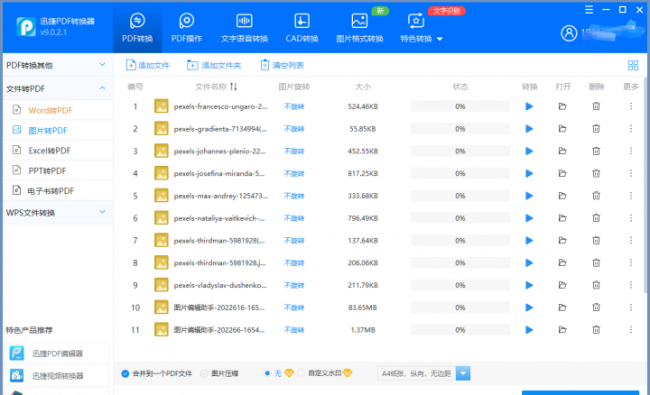Image resolution: width=650 pixels, height=395 pixels.
Task: Open more options for row 1
Action: tap(631, 107)
